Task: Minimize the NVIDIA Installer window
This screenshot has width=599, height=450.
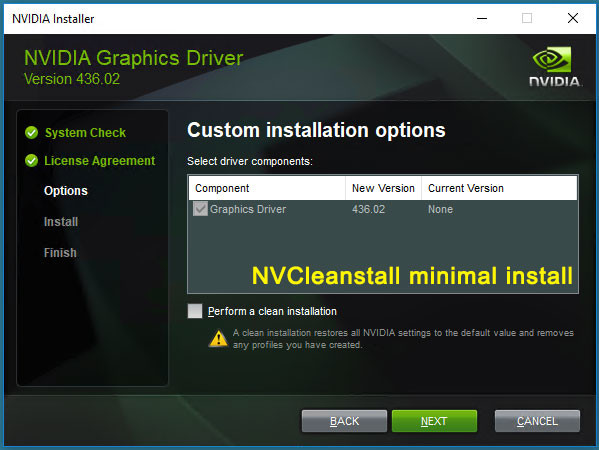Action: click(x=482, y=18)
